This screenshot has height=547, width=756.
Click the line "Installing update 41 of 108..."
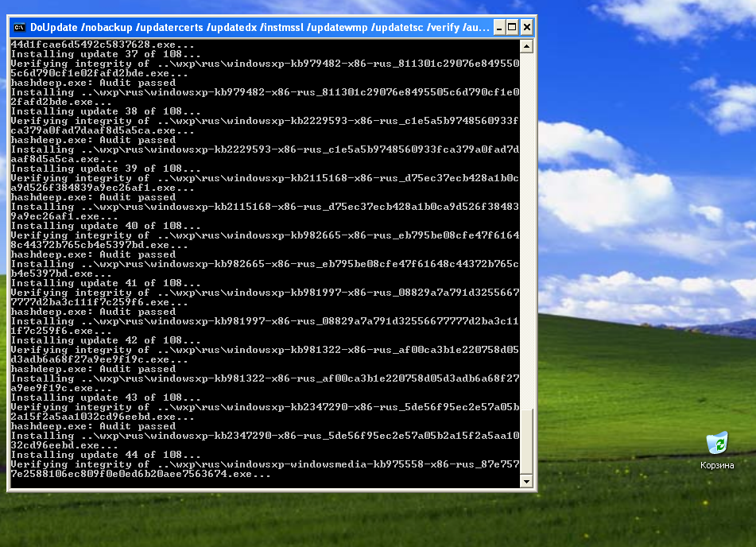click(106, 283)
